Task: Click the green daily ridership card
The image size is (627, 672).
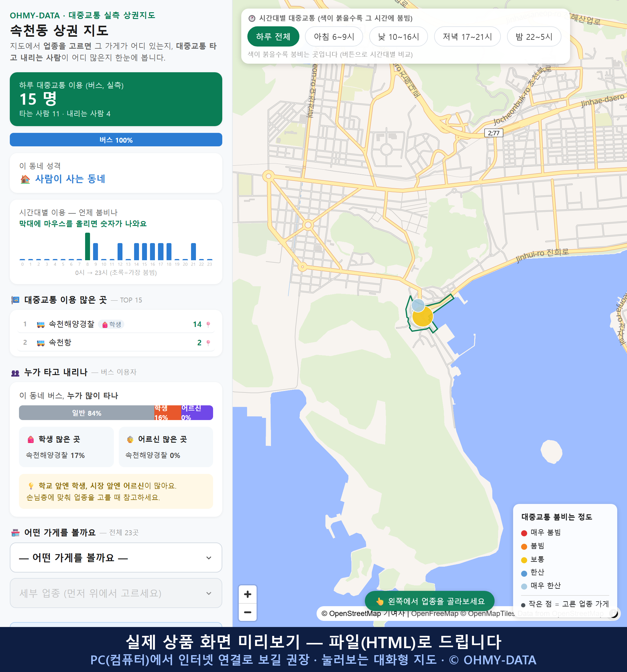Action: [116, 99]
